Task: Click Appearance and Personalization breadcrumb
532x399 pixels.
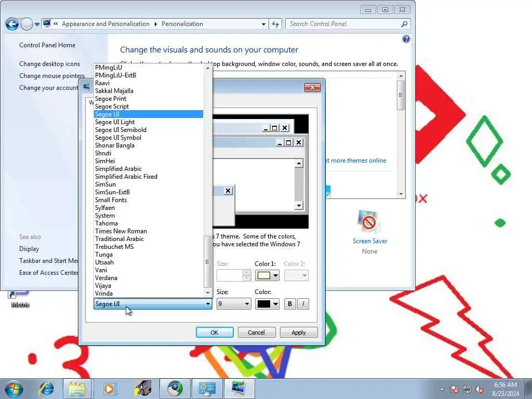Action: coord(105,24)
